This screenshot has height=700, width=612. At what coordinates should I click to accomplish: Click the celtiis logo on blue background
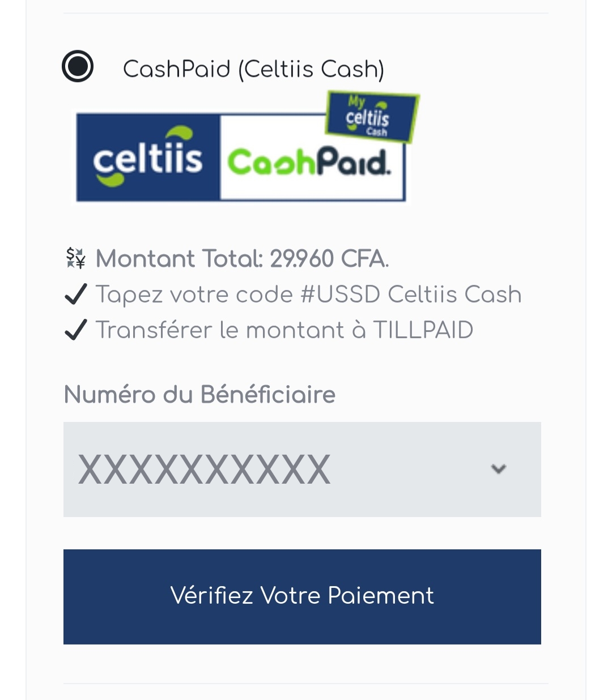tap(148, 157)
